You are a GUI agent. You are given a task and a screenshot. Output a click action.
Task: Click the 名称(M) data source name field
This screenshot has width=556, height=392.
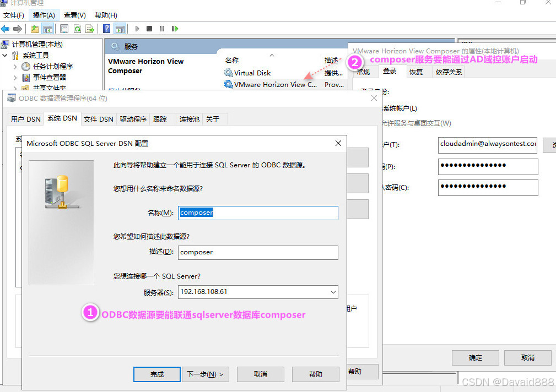pyautogui.click(x=258, y=213)
